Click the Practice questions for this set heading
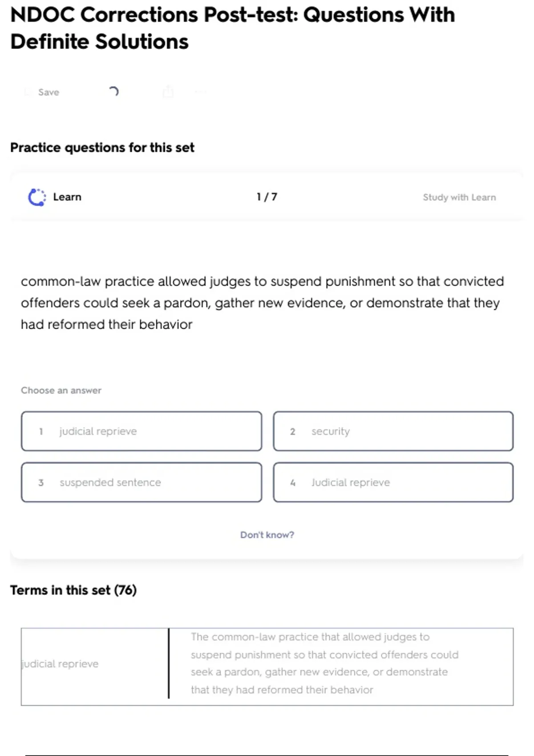534x756 pixels. (x=102, y=148)
